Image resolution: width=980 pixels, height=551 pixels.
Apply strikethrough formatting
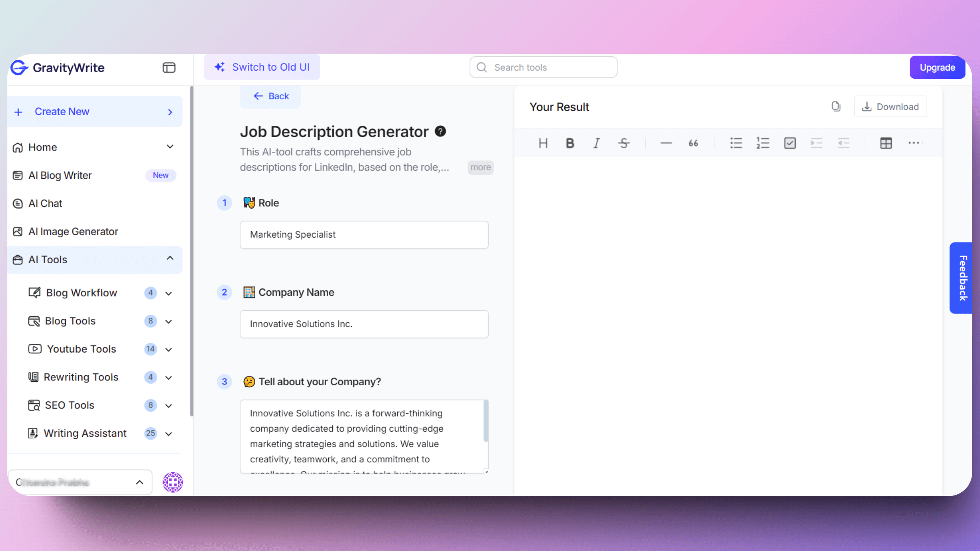click(x=624, y=143)
